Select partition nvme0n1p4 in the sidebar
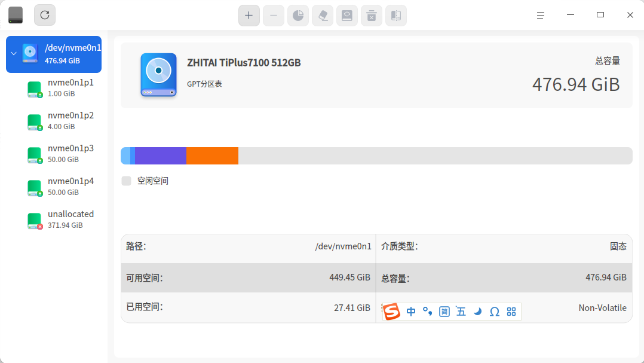This screenshot has height=363, width=644. (x=60, y=187)
